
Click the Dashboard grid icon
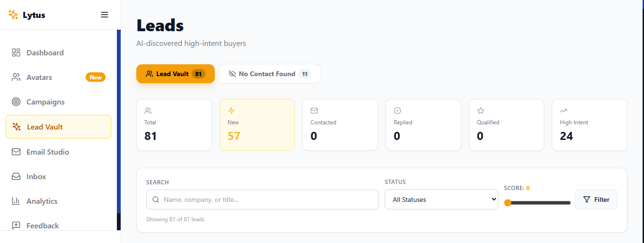point(16,52)
